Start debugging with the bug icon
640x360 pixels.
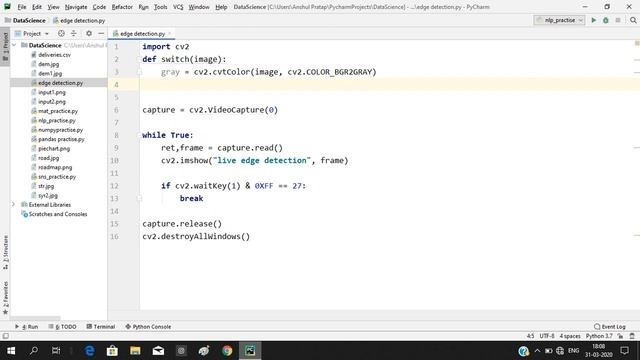pos(606,20)
